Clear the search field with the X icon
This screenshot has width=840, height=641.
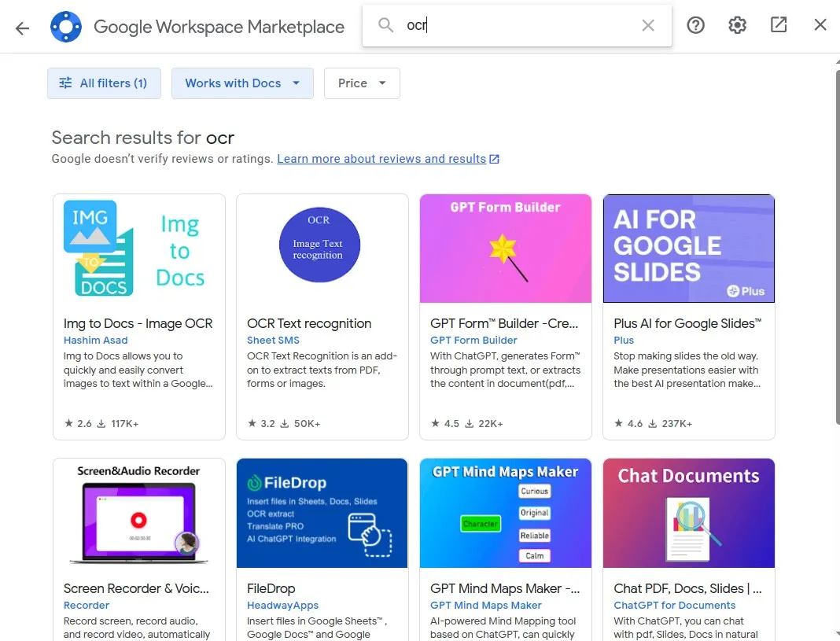point(648,25)
